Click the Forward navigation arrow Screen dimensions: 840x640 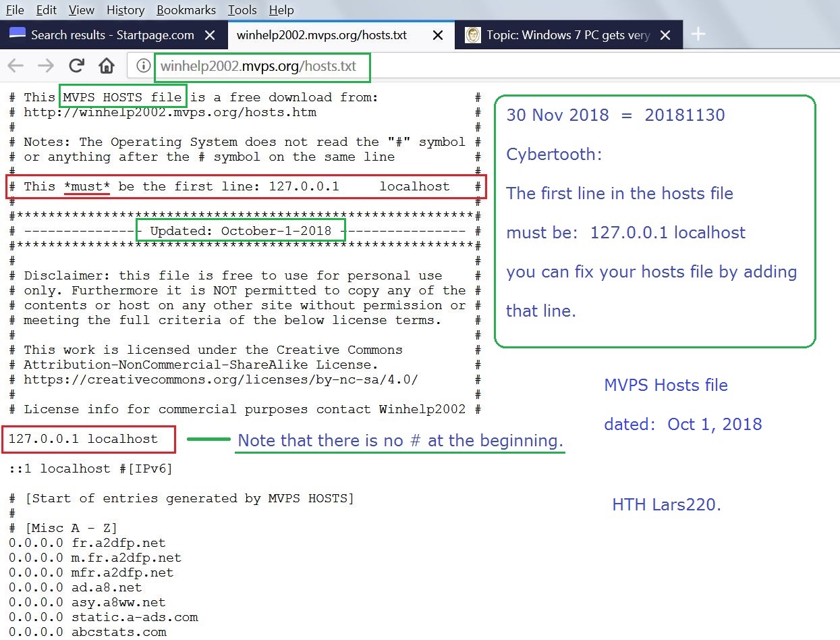click(46, 65)
